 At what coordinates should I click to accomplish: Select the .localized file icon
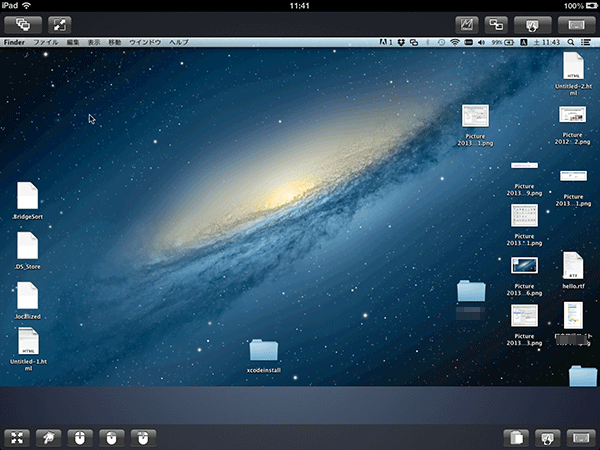28,295
